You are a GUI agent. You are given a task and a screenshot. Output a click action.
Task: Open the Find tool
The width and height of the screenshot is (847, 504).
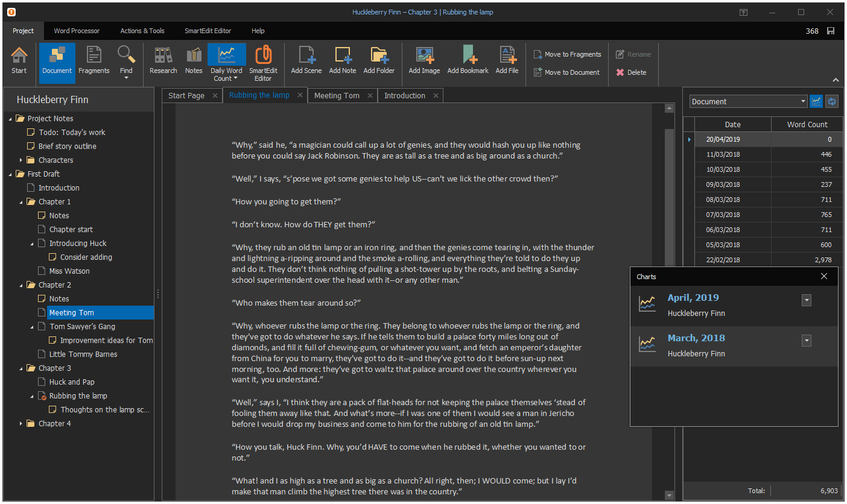126,60
